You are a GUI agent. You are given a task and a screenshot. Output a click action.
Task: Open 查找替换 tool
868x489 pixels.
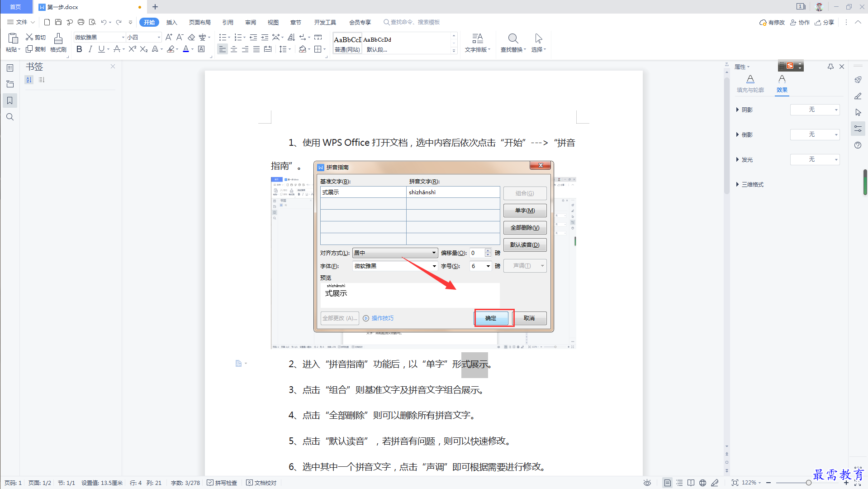(x=513, y=43)
